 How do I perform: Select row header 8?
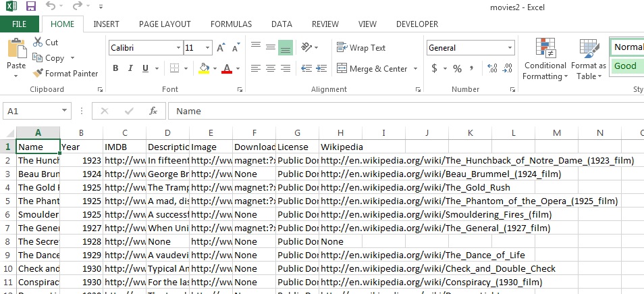point(8,241)
